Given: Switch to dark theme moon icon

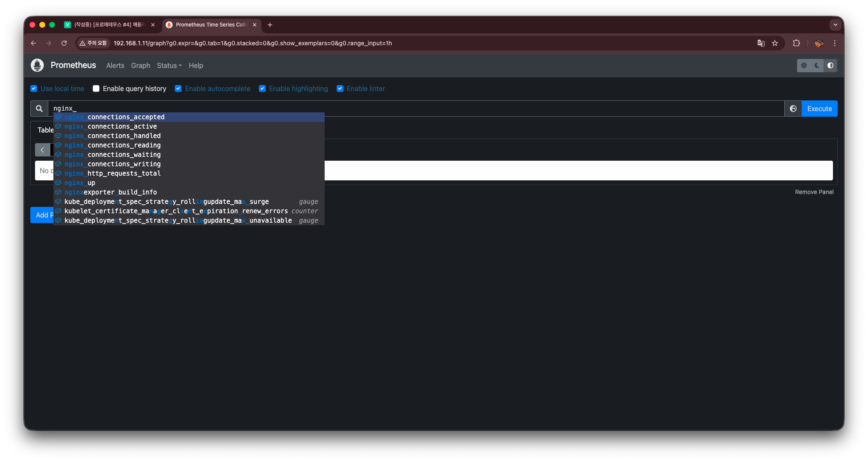Looking at the screenshot, I should click(x=817, y=65).
